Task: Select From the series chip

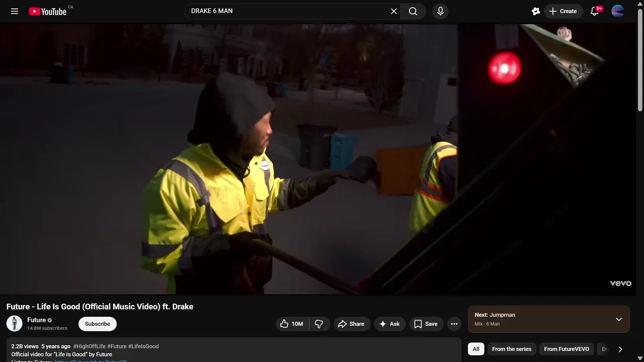Action: coord(512,349)
